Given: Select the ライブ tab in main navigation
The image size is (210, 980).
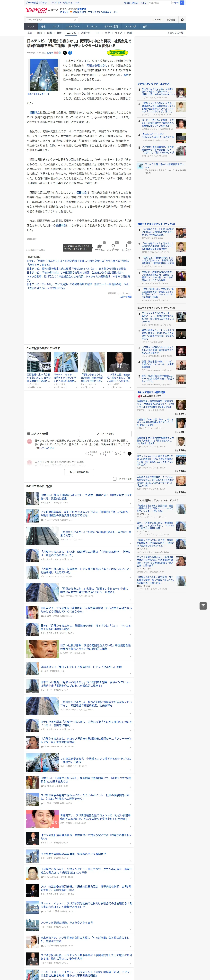Looking at the screenshot, I should click(x=56, y=27).
